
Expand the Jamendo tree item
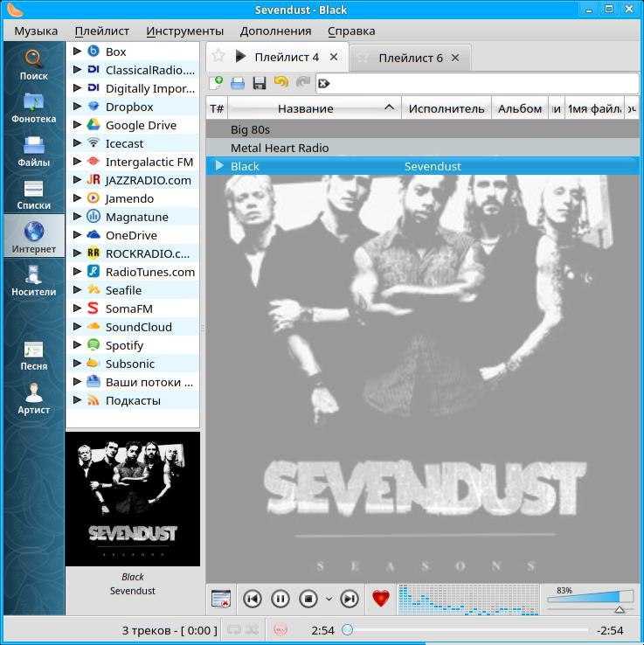pyautogui.click(x=77, y=198)
